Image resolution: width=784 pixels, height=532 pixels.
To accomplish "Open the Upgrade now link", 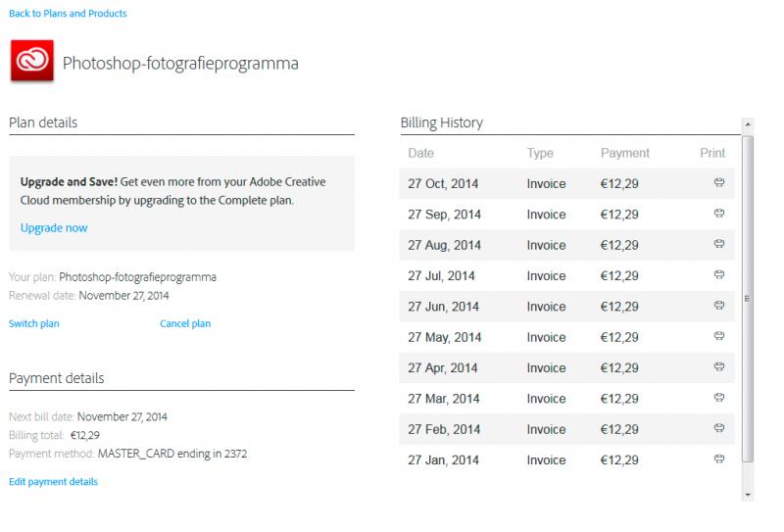I will (54, 228).
